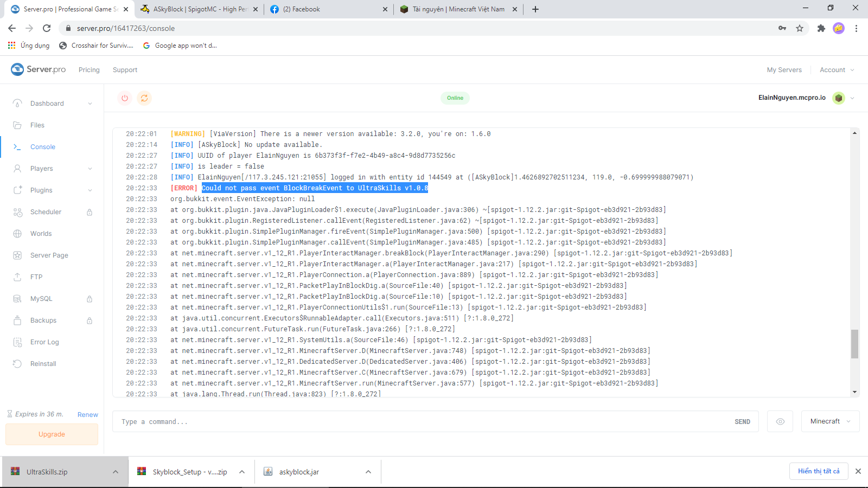This screenshot has height=488, width=868.
Task: Click the Worlds globe icon
Action: (x=17, y=234)
